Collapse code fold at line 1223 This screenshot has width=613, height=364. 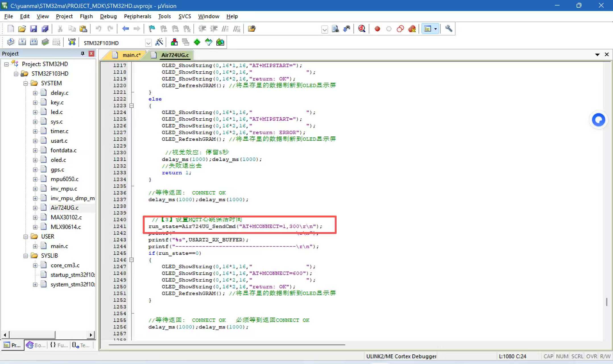131,106
